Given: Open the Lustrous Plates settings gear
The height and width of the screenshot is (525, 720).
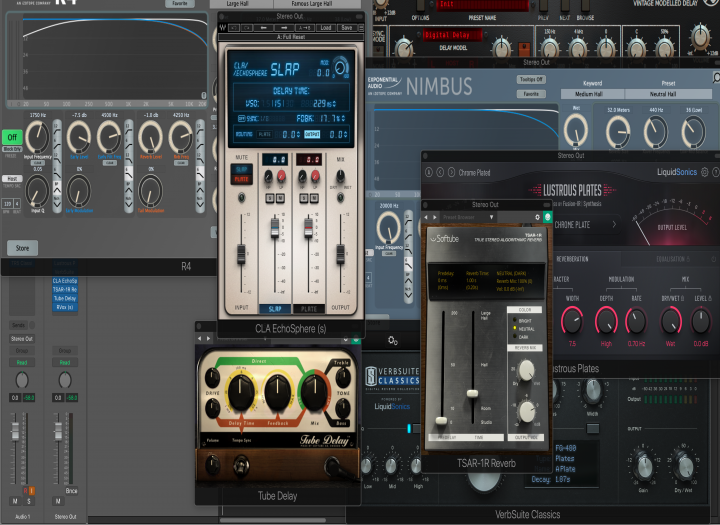Looking at the screenshot, I should tap(705, 172).
